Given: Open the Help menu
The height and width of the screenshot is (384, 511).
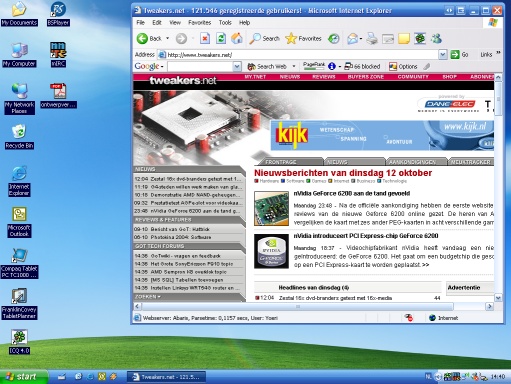Looking at the screenshot, I should [x=244, y=23].
